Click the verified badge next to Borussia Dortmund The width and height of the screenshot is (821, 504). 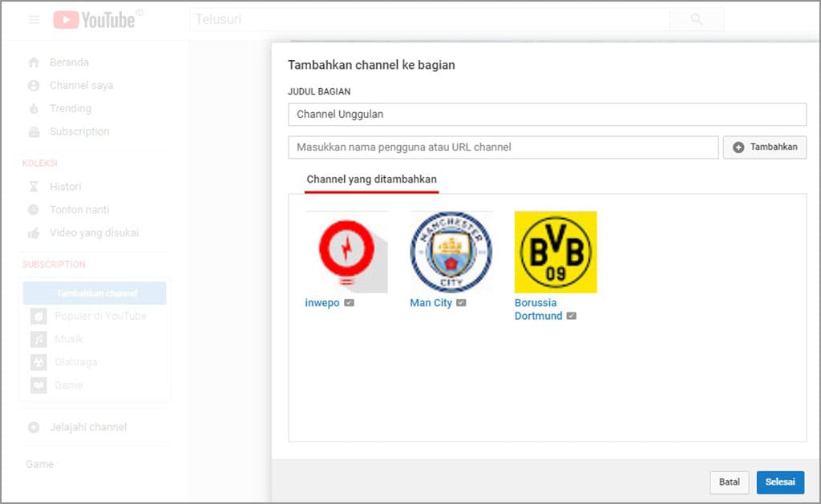click(x=571, y=316)
